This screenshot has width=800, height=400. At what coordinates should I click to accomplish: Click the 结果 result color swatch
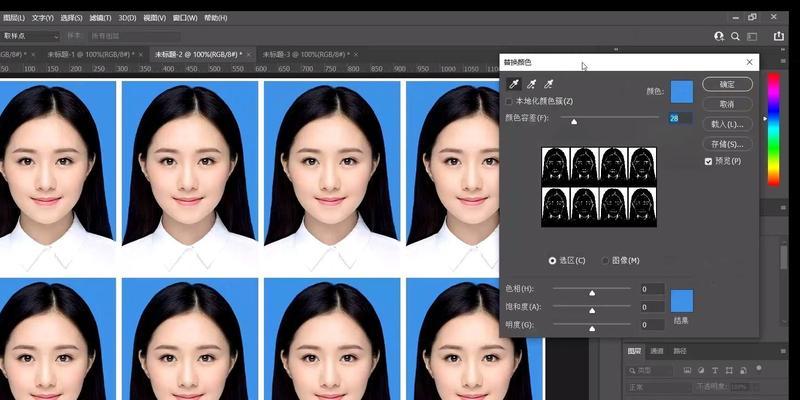(x=682, y=301)
